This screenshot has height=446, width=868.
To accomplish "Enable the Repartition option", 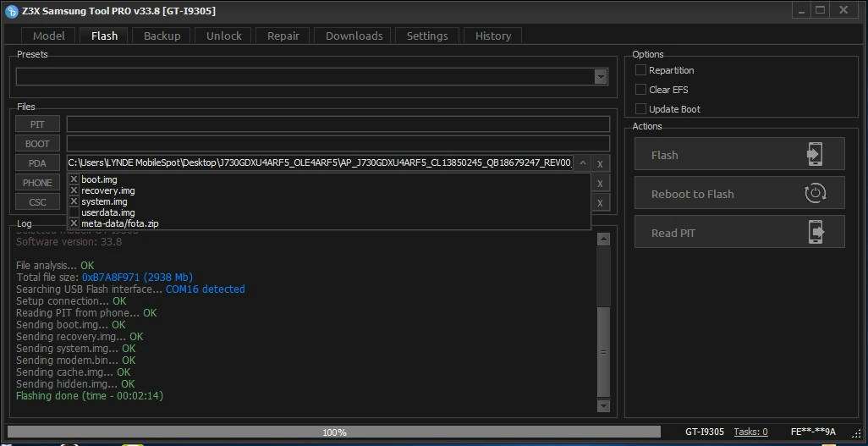I will [640, 69].
